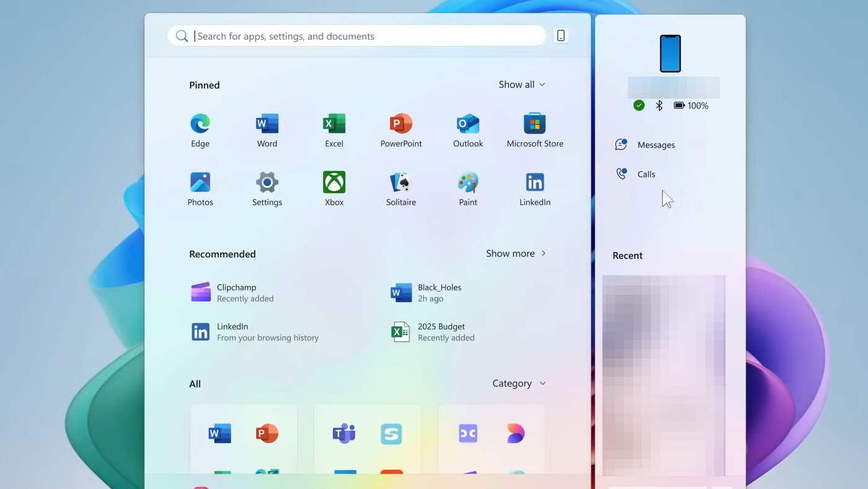Open the pink-orange swirl app in All section

515,433
